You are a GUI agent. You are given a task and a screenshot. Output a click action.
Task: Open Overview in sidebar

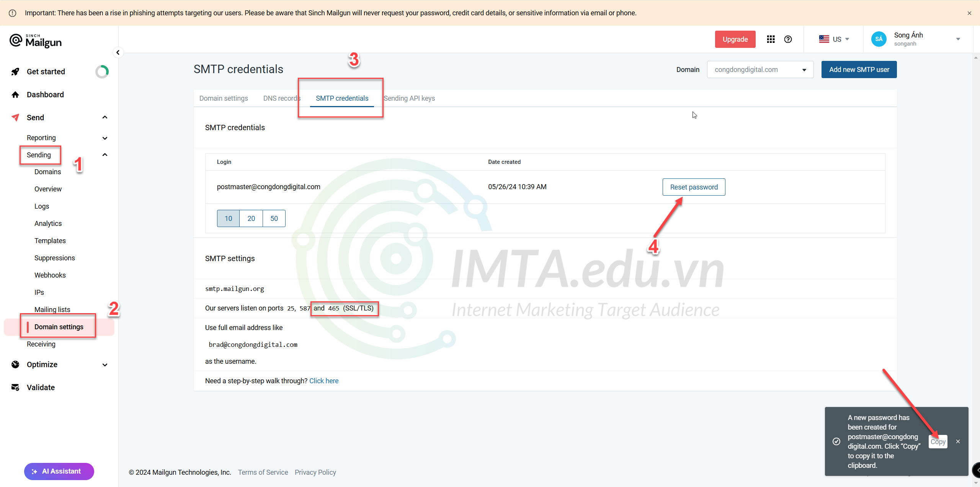click(x=48, y=189)
